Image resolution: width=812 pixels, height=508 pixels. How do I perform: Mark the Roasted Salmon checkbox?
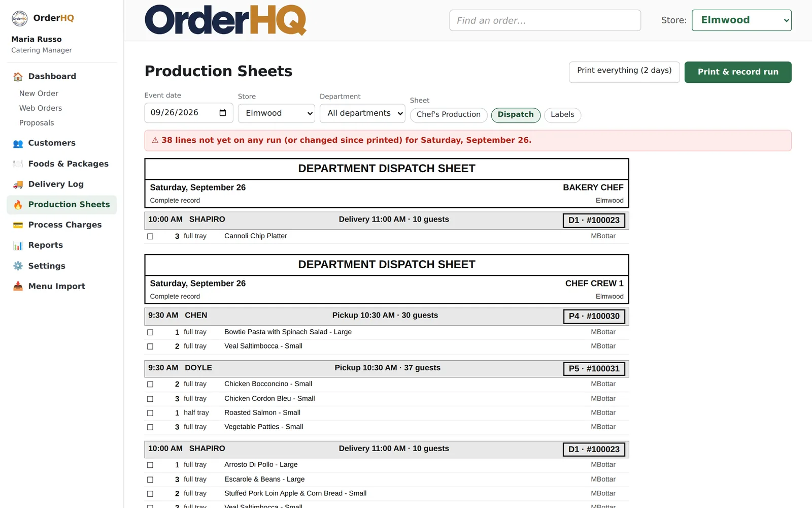(150, 413)
